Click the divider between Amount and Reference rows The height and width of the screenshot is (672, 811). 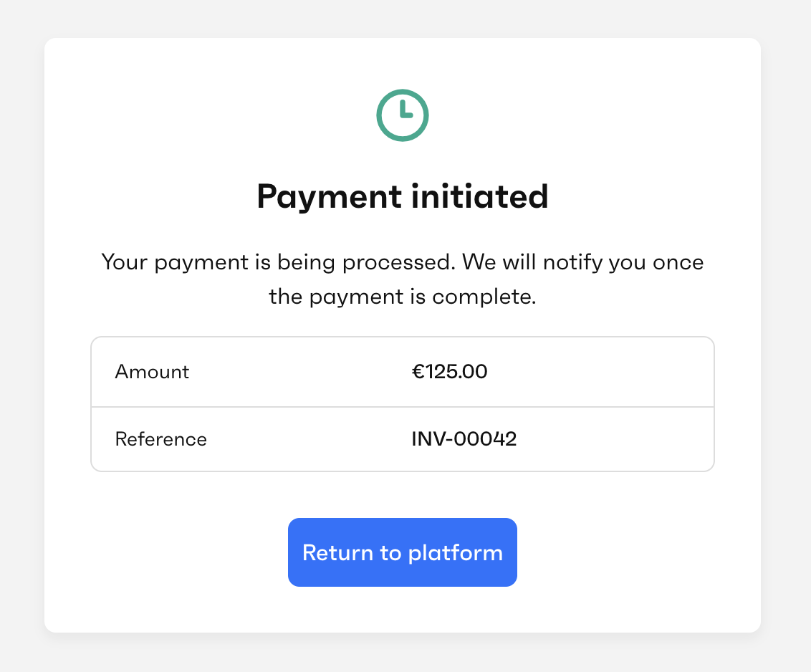click(403, 407)
